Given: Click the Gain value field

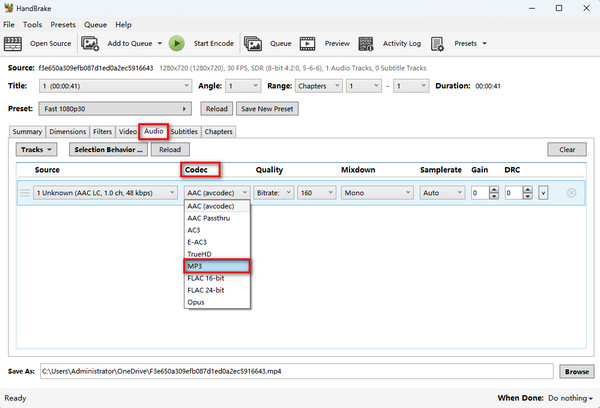Looking at the screenshot, I should 480,193.
